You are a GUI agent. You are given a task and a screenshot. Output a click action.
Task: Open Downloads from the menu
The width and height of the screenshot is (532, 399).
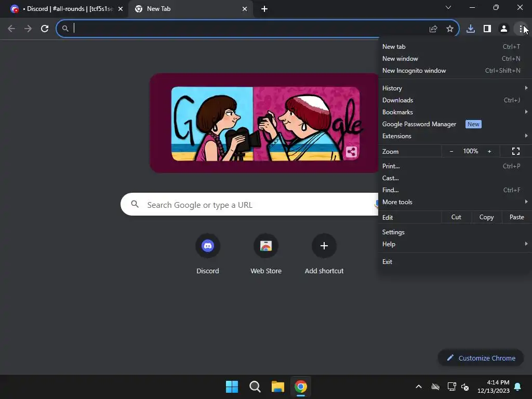tap(455, 100)
